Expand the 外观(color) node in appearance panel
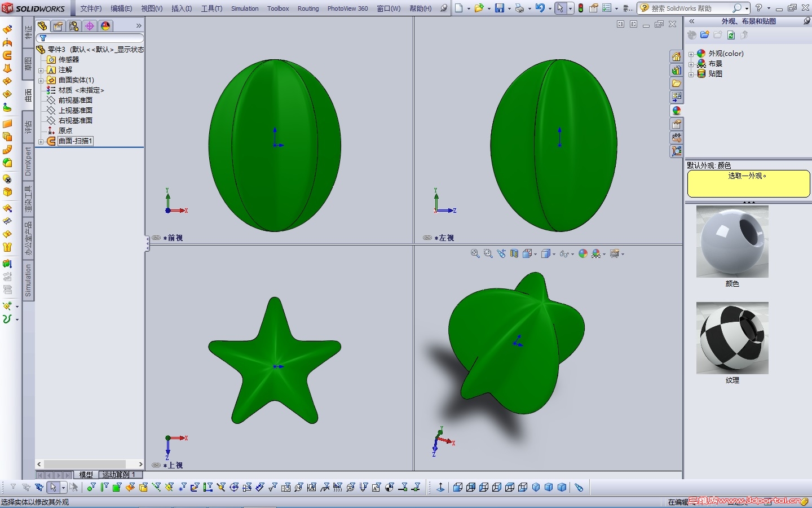This screenshot has width=812, height=508. pyautogui.click(x=691, y=54)
